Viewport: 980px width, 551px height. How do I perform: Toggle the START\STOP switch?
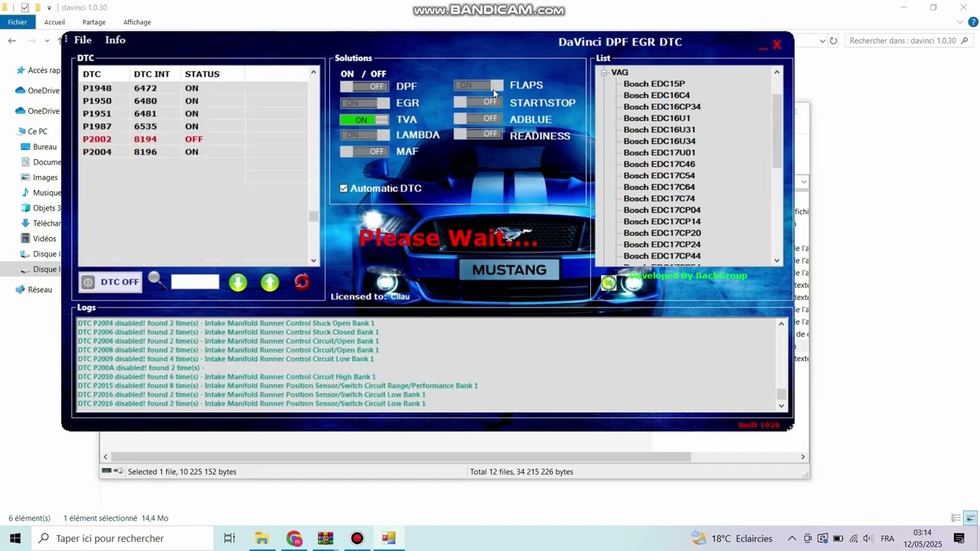479,102
